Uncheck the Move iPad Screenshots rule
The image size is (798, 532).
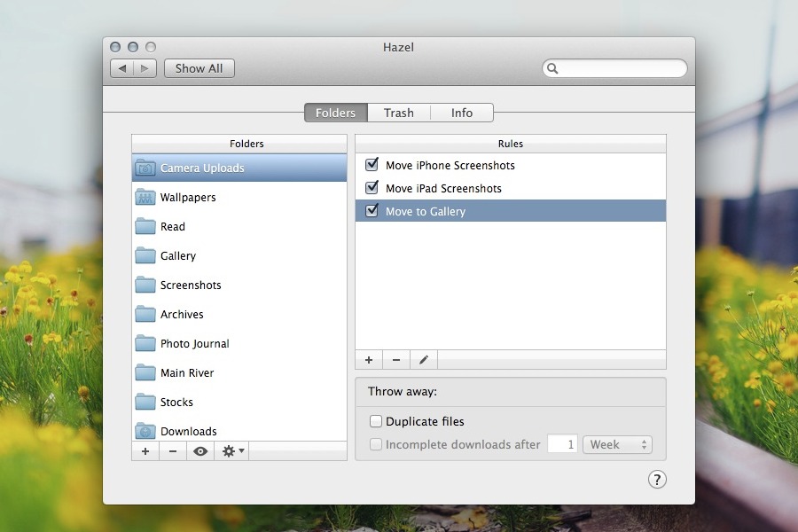point(372,188)
